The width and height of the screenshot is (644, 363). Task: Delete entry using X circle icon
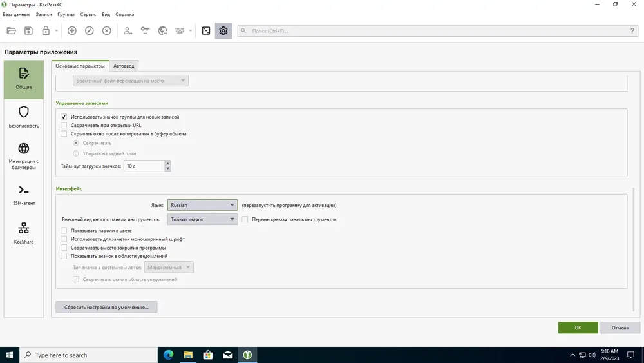click(x=106, y=31)
